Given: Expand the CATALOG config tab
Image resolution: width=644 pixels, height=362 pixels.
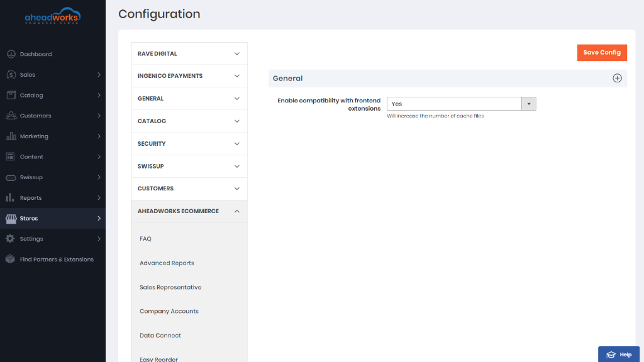Looking at the screenshot, I should point(189,121).
